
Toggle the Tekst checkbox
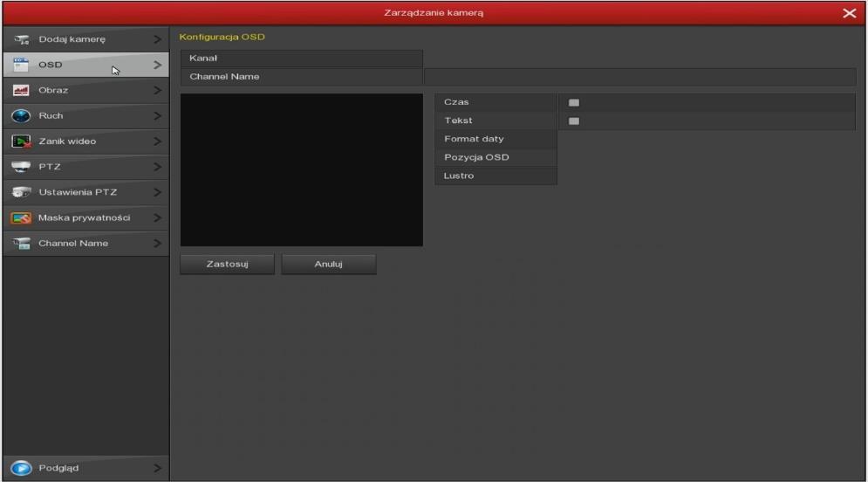pos(574,120)
